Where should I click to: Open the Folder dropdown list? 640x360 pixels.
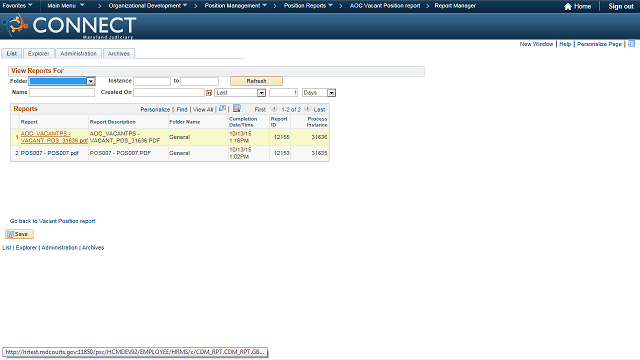(62, 81)
